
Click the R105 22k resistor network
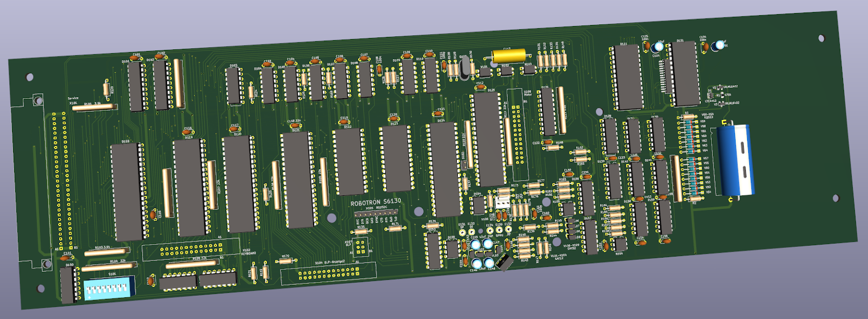[x=193, y=264]
